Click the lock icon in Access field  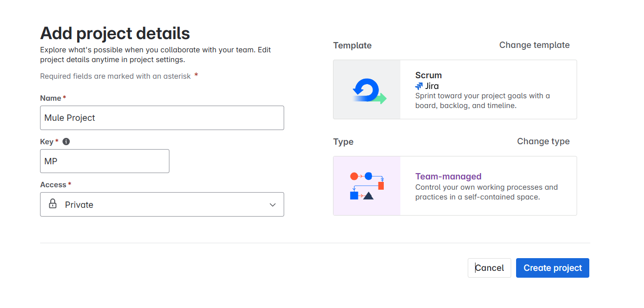click(53, 204)
